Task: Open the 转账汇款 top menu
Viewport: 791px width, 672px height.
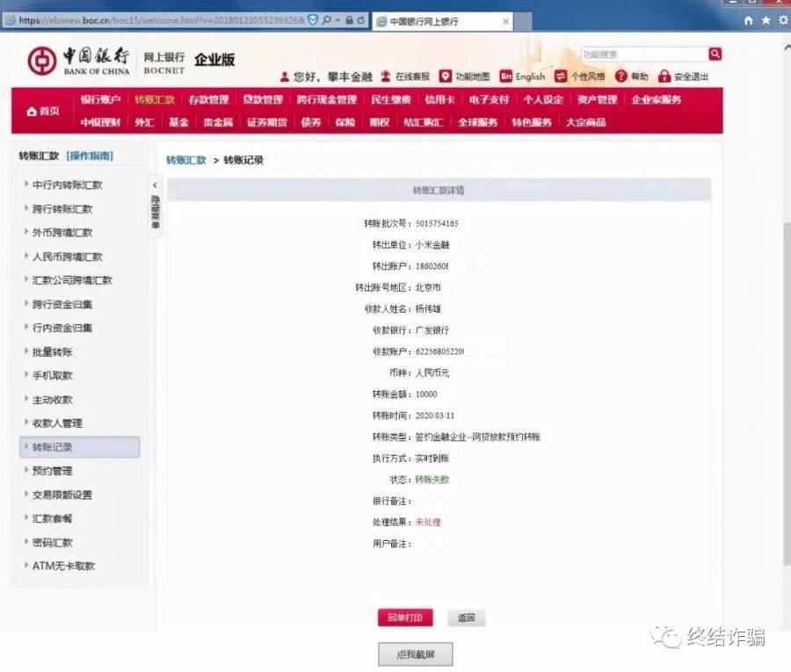Action: (x=155, y=100)
